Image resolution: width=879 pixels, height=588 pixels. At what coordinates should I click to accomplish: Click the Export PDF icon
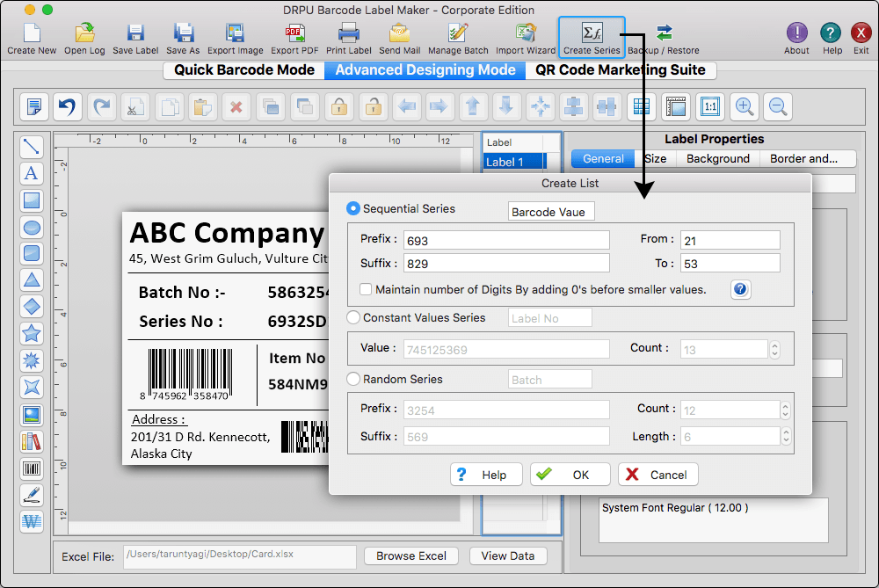(294, 38)
